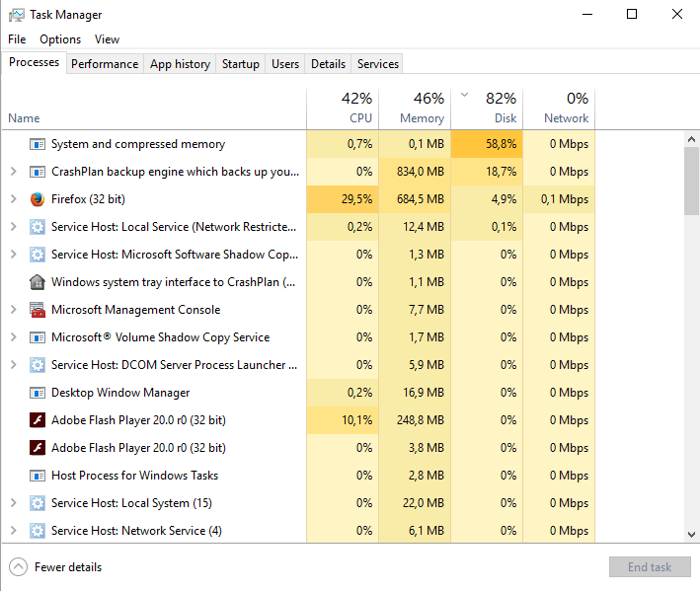Switch to the Users tab
This screenshot has width=700, height=591.
(x=285, y=64)
